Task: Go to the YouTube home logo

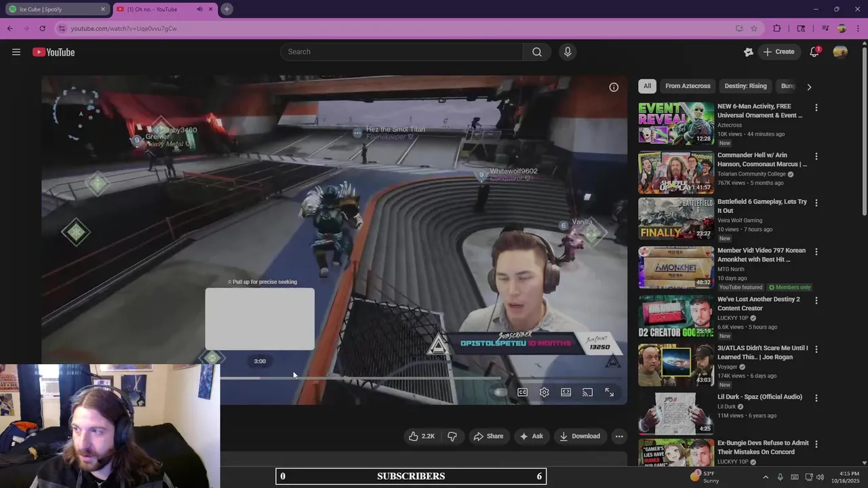Action: [x=54, y=52]
